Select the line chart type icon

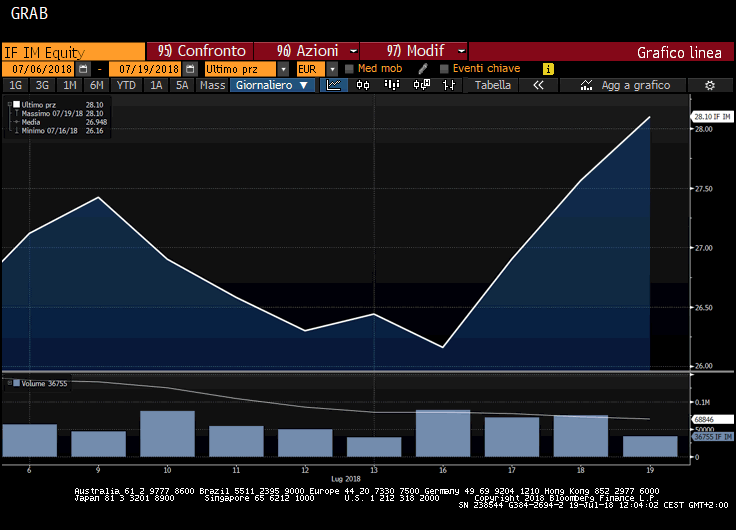(335, 86)
